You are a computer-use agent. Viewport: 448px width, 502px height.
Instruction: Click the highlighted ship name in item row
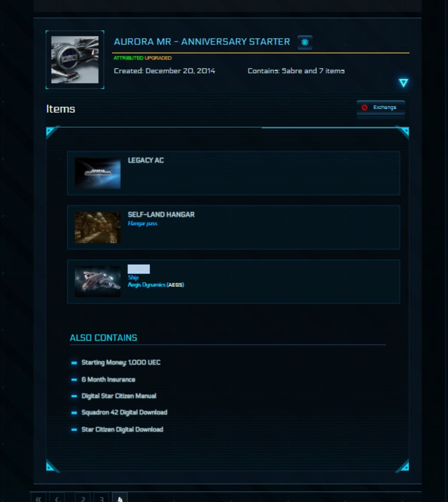139,269
